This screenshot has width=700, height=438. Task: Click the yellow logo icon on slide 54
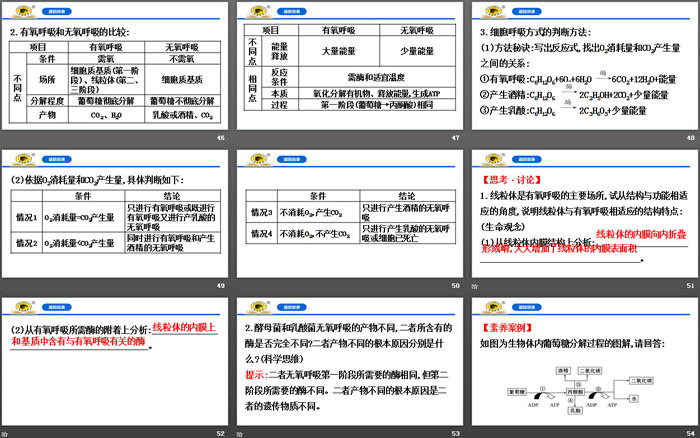pyautogui.click(x=494, y=307)
